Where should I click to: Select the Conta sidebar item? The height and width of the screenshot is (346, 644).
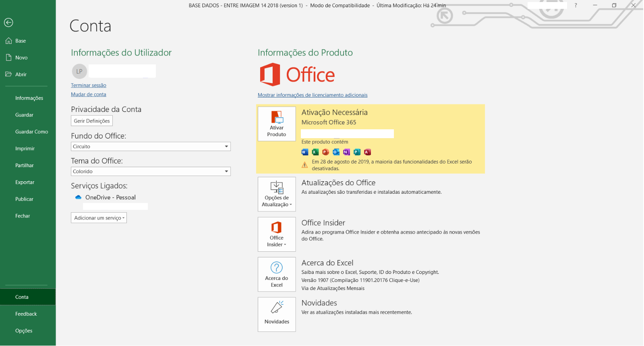pyautogui.click(x=28, y=297)
